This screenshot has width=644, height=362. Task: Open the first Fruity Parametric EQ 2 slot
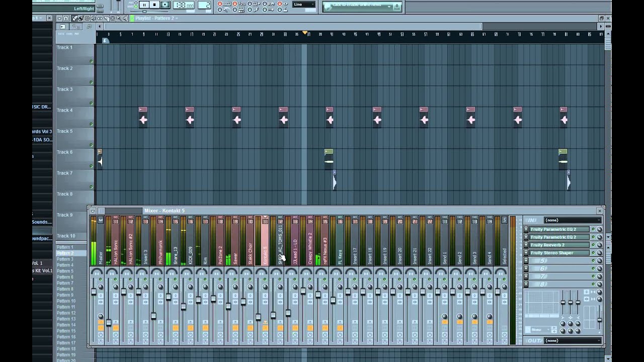click(559, 229)
